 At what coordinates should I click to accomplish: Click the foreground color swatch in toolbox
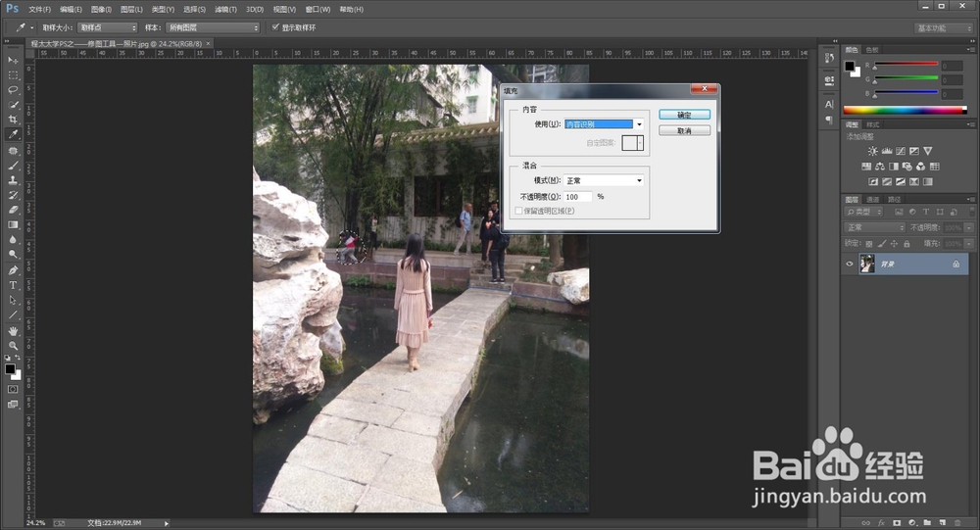10,369
